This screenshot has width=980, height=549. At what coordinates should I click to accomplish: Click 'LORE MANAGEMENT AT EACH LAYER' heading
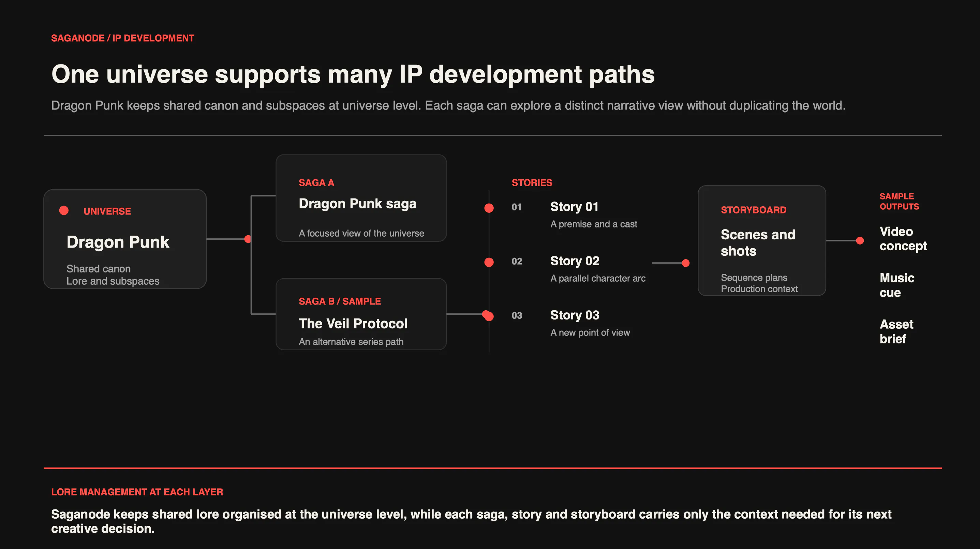[137, 492]
